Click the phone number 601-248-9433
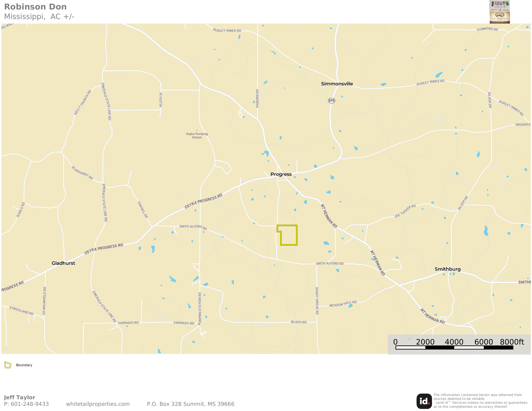This screenshot has width=532, height=411. pos(30,404)
